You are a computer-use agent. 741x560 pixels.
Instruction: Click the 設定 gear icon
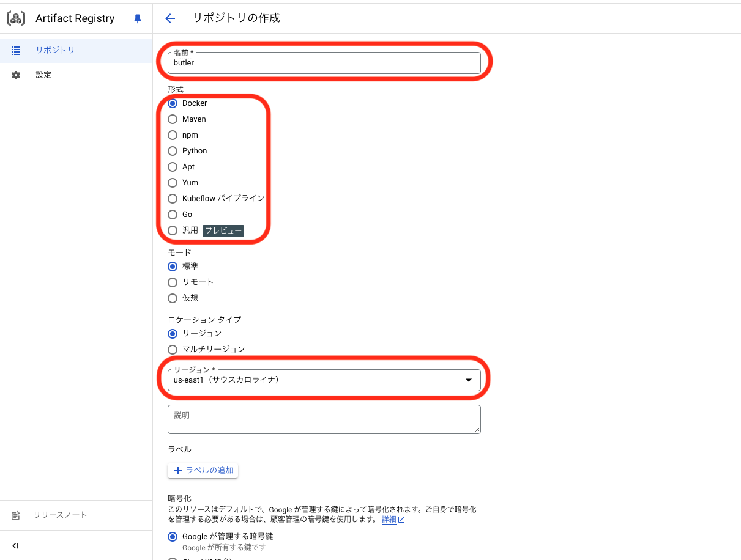pos(16,74)
